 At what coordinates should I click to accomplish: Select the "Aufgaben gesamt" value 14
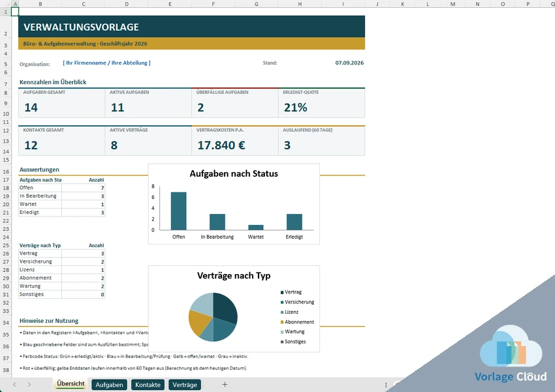click(31, 108)
